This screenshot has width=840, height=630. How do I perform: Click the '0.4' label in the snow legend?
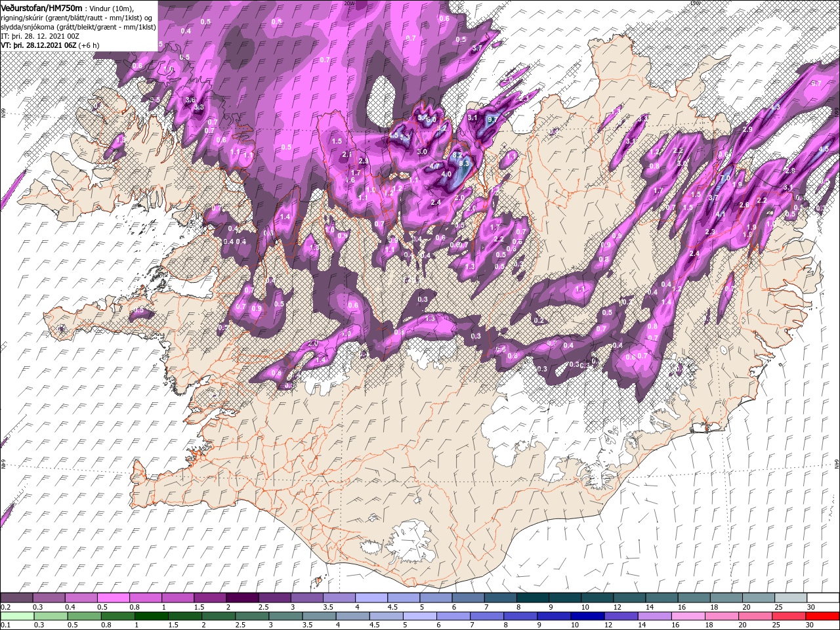coord(70,607)
